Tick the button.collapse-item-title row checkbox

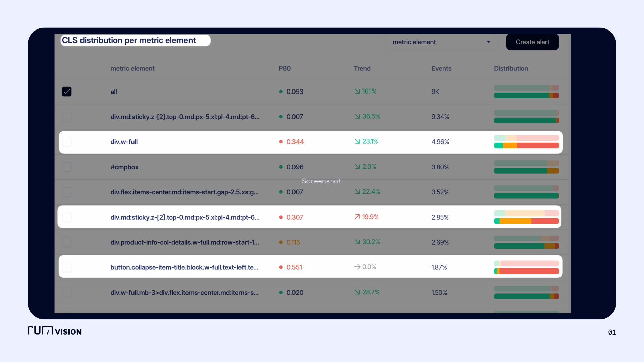point(67,267)
